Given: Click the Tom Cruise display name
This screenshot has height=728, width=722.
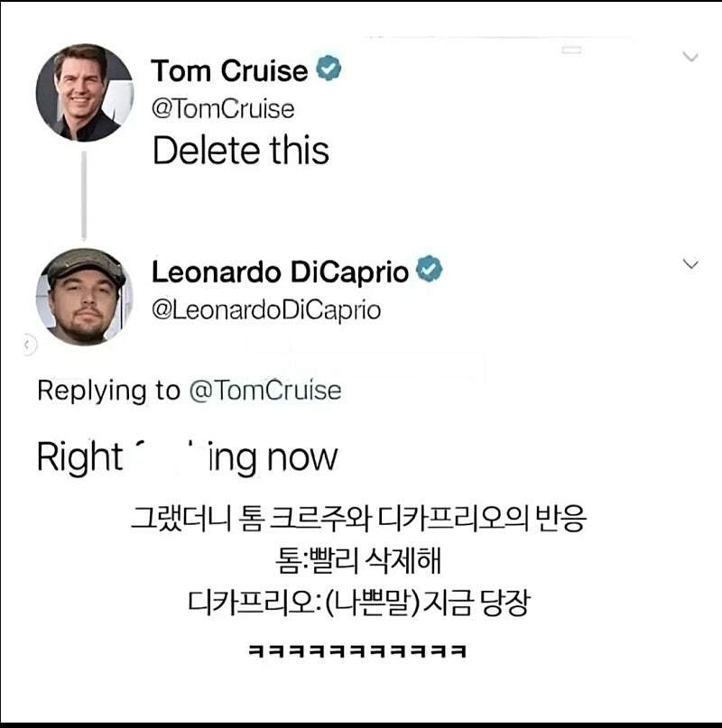Looking at the screenshot, I should coord(229,70).
